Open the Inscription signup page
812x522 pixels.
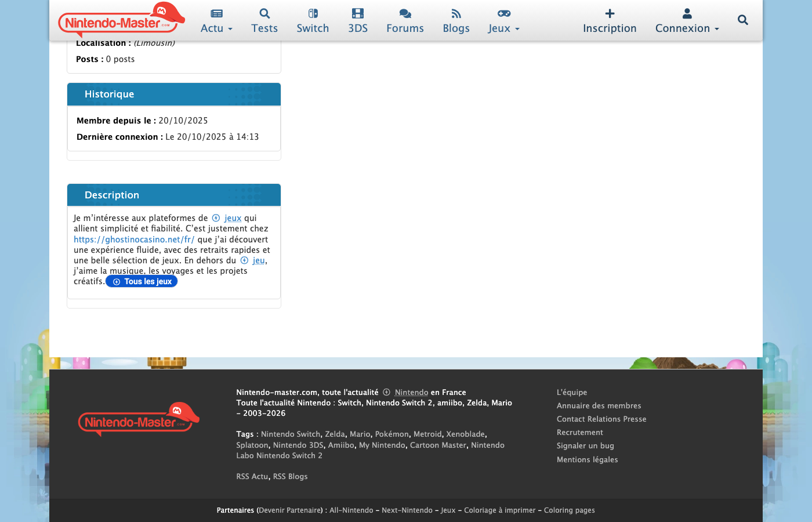point(610,28)
